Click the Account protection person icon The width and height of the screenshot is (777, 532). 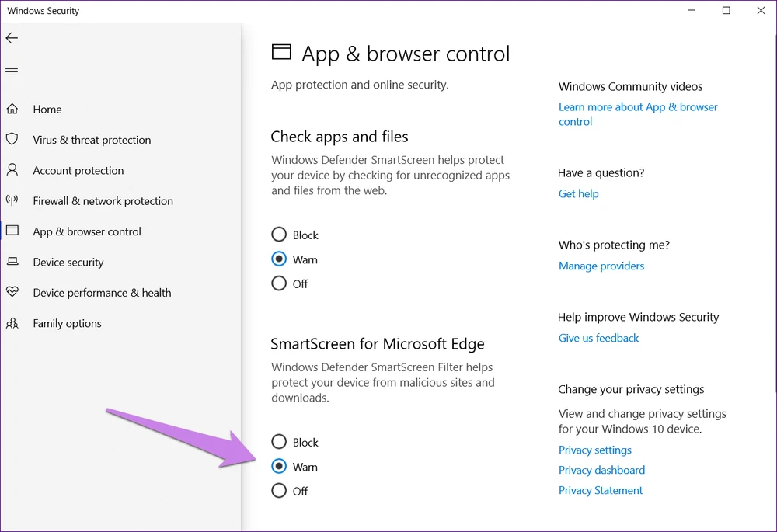coord(12,170)
